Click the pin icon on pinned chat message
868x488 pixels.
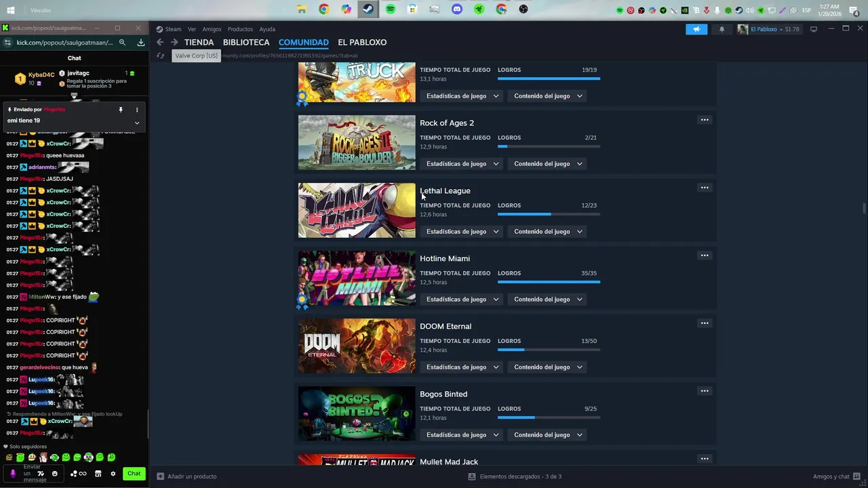pos(121,109)
